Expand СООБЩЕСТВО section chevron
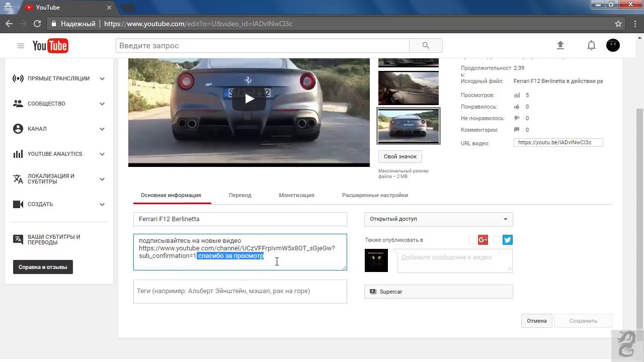Image resolution: width=644 pixels, height=362 pixels. click(102, 104)
